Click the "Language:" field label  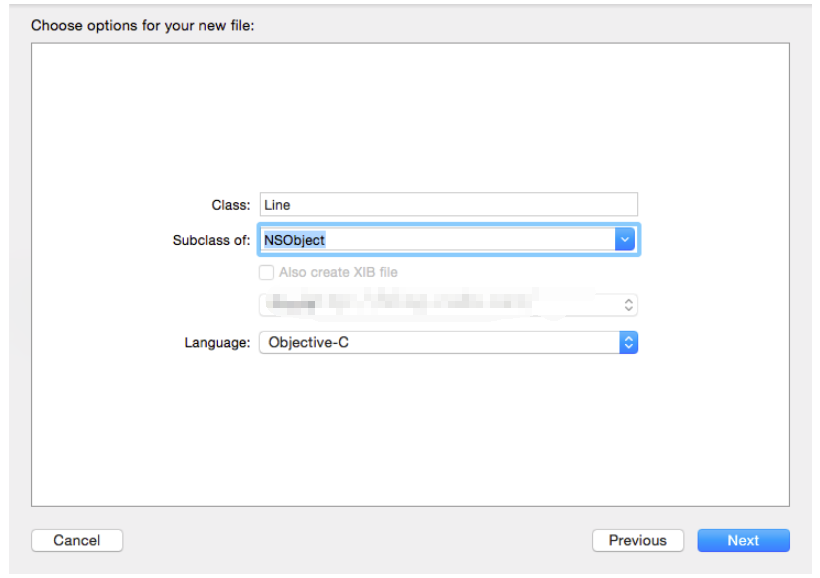pos(217,342)
